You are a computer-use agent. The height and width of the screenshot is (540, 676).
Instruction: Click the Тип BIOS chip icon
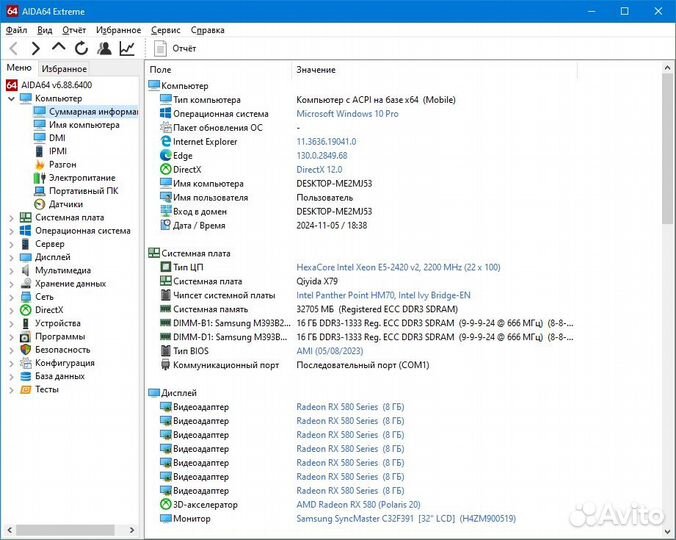coord(166,351)
